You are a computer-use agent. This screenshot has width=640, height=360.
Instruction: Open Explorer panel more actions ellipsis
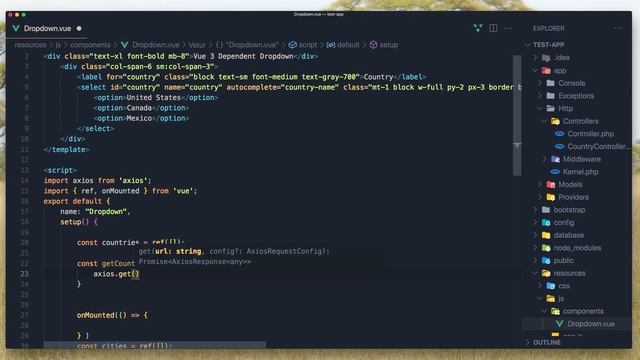click(x=618, y=28)
